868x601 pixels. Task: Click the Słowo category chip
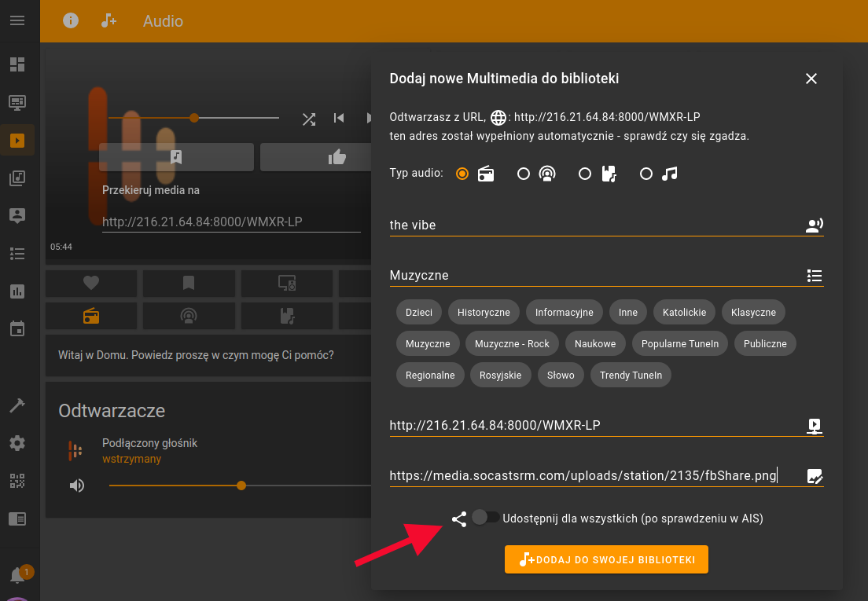[x=561, y=376]
